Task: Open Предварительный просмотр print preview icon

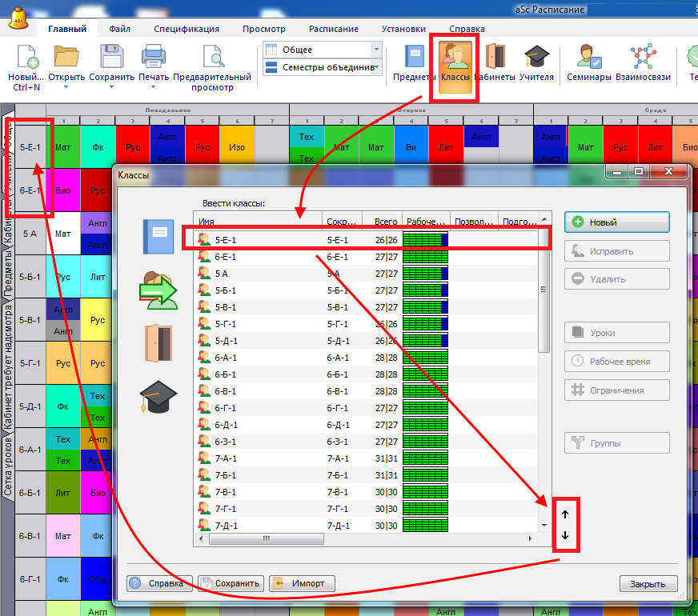Action: (x=212, y=59)
